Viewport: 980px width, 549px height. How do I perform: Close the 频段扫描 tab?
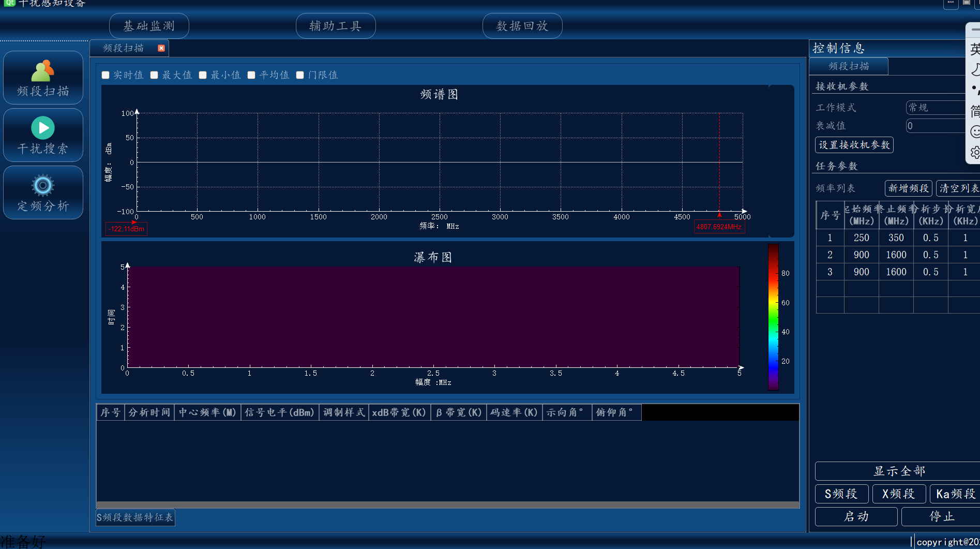[161, 48]
